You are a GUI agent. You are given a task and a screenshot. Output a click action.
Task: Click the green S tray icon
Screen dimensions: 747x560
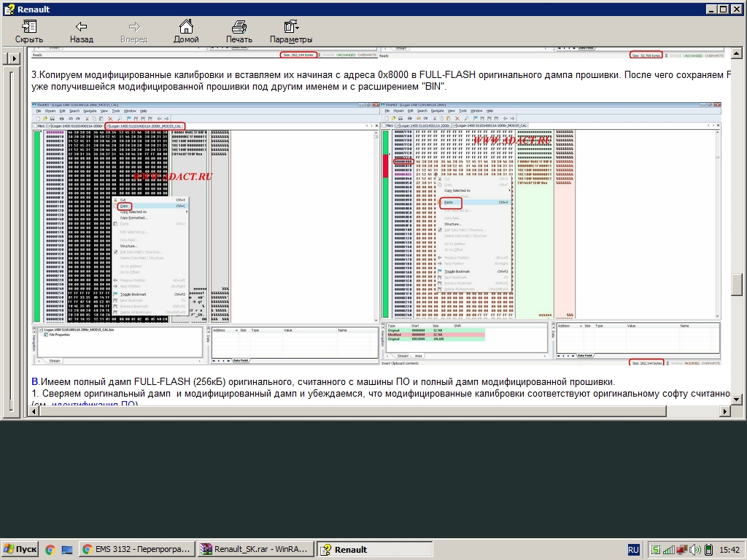coord(656,550)
